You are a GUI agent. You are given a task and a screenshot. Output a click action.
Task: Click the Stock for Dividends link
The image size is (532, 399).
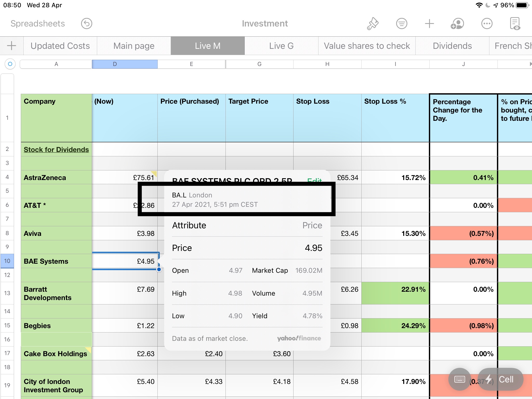tap(56, 150)
